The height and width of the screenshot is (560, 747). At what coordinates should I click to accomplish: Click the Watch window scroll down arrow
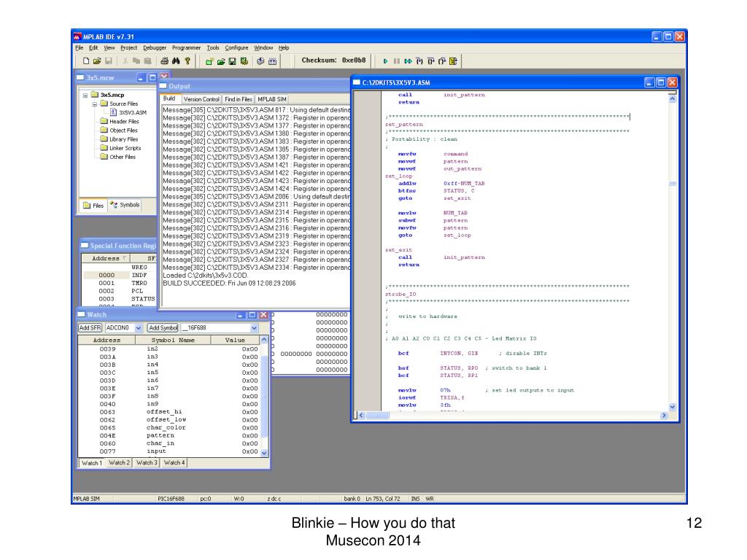pyautogui.click(x=264, y=453)
